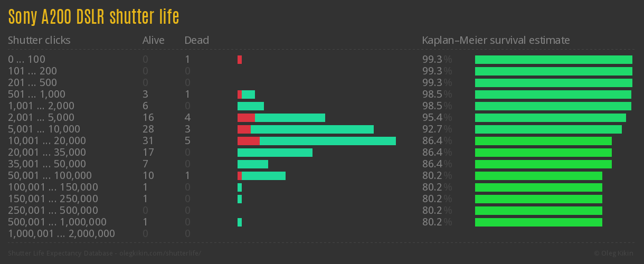Click small teal bar in 150,001 … 250,000 row
Screen dimensions: 644x264
tap(240, 199)
